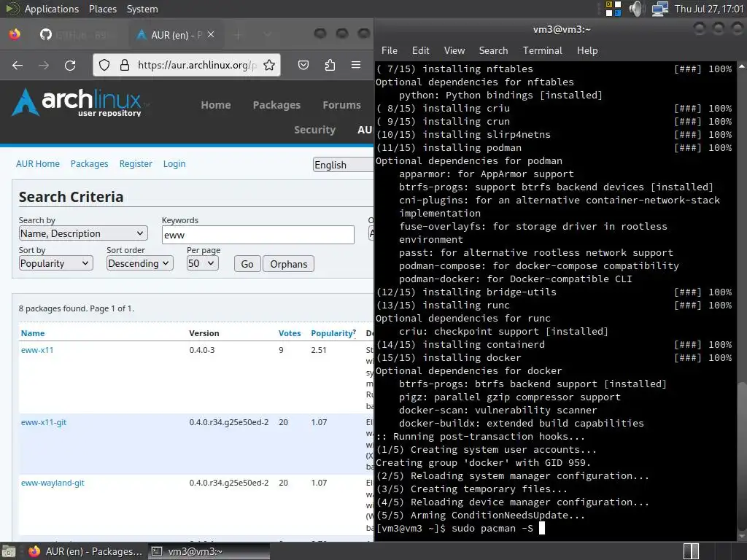Click the Orphans button
Image resolution: width=747 pixels, height=560 pixels.
tap(289, 264)
